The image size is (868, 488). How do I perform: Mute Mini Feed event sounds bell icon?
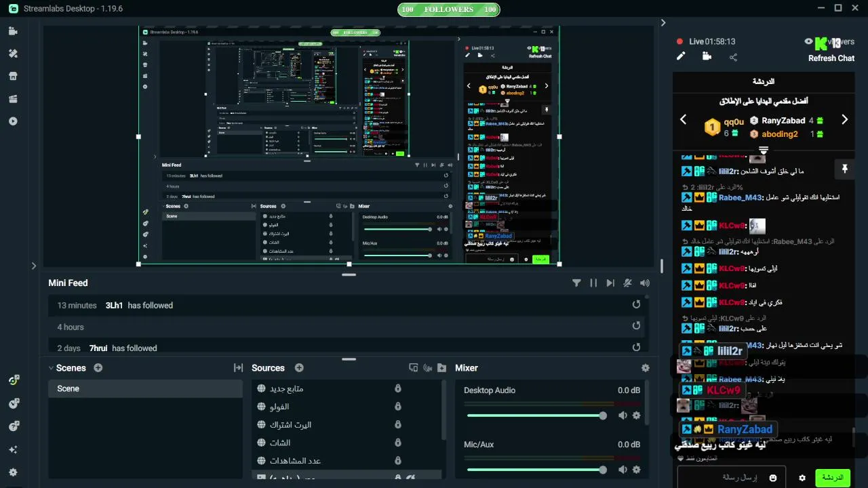(x=628, y=283)
